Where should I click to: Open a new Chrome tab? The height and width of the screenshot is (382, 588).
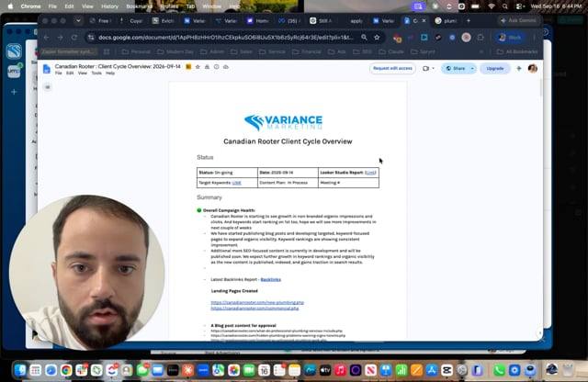469,21
